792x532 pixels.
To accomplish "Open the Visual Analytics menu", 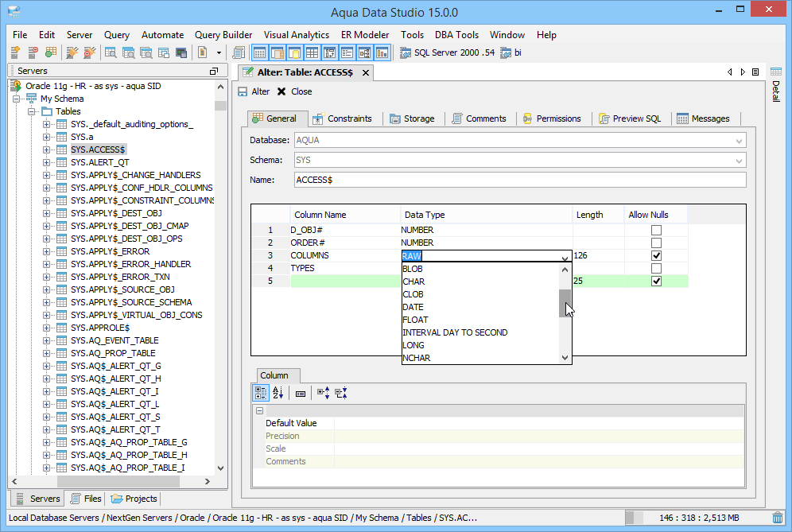I will click(x=297, y=35).
